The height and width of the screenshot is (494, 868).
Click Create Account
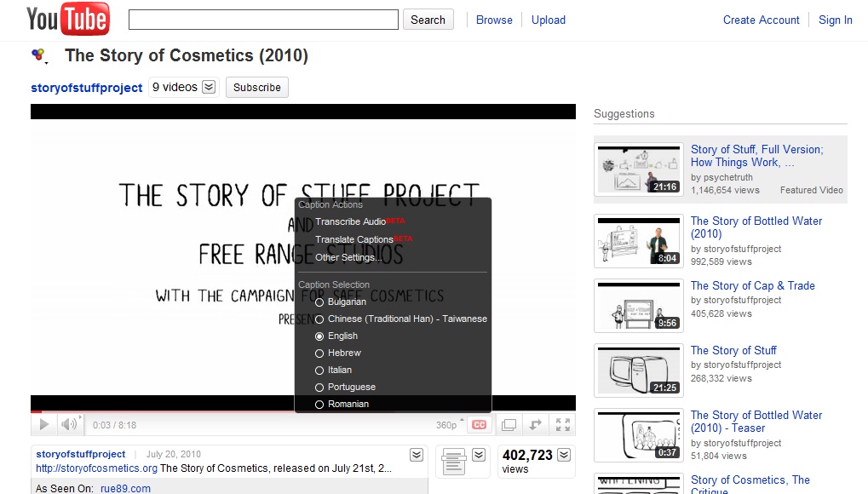coord(762,20)
